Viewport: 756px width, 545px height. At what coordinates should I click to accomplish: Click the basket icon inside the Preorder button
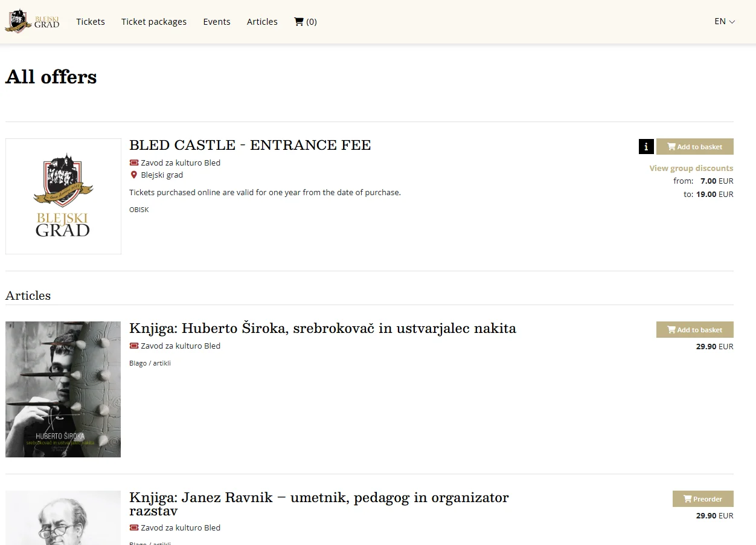(688, 498)
